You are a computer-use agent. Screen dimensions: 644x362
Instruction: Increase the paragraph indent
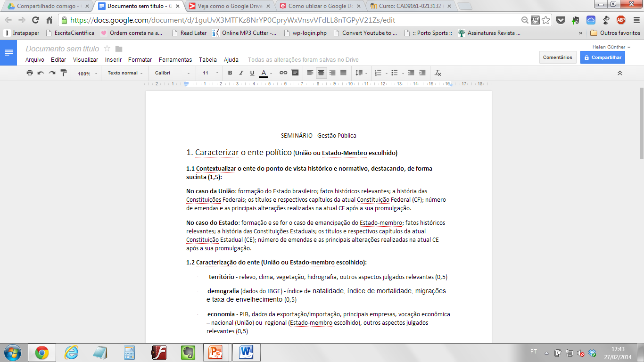pyautogui.click(x=422, y=73)
